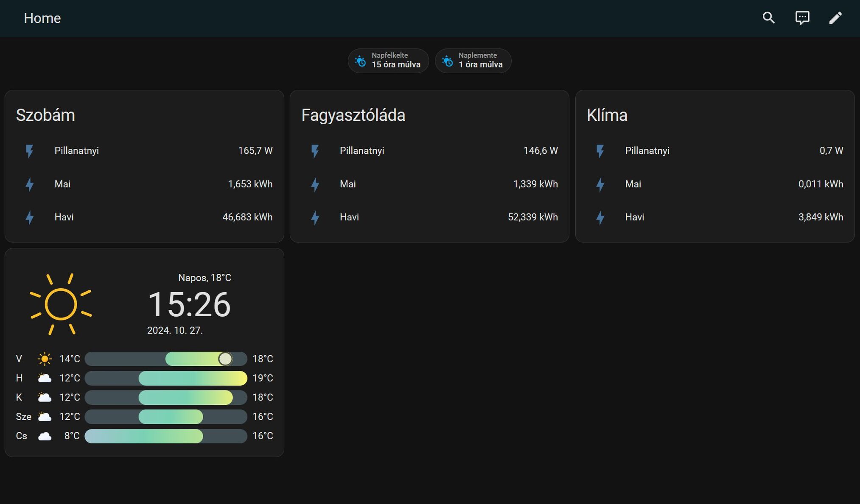Open Fagyasztóláda Pillanatnyi 146,6 W entry

[429, 151]
